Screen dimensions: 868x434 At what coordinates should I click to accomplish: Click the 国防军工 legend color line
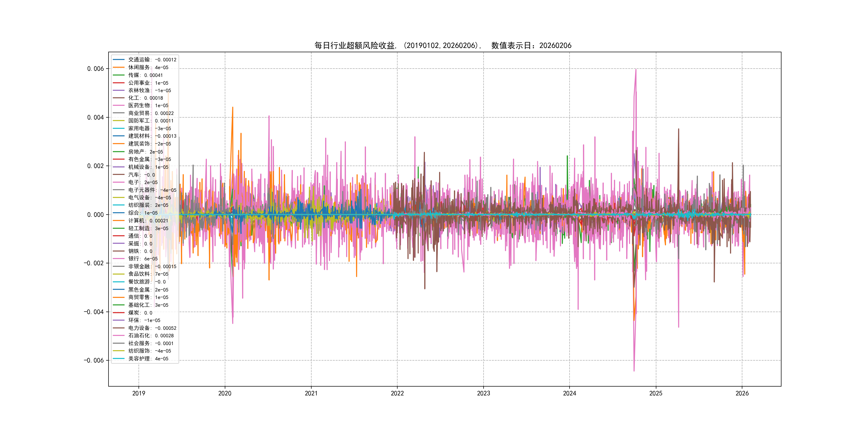tap(119, 121)
